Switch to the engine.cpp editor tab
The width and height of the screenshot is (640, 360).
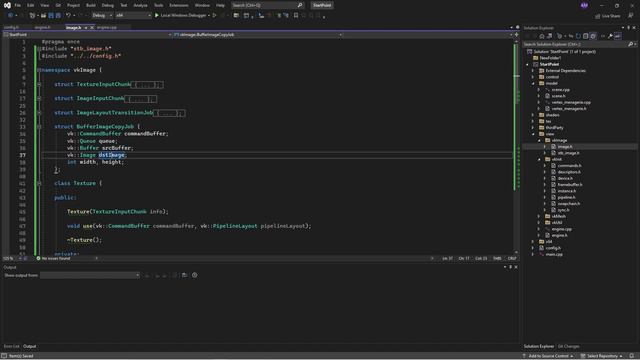107,27
